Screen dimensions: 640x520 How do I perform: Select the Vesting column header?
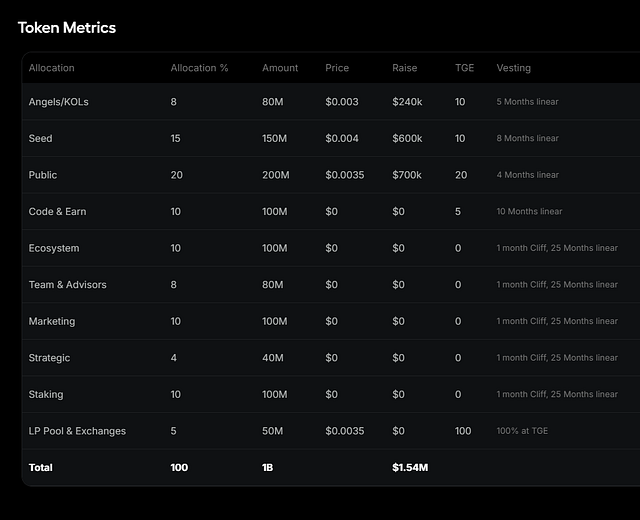point(513,68)
